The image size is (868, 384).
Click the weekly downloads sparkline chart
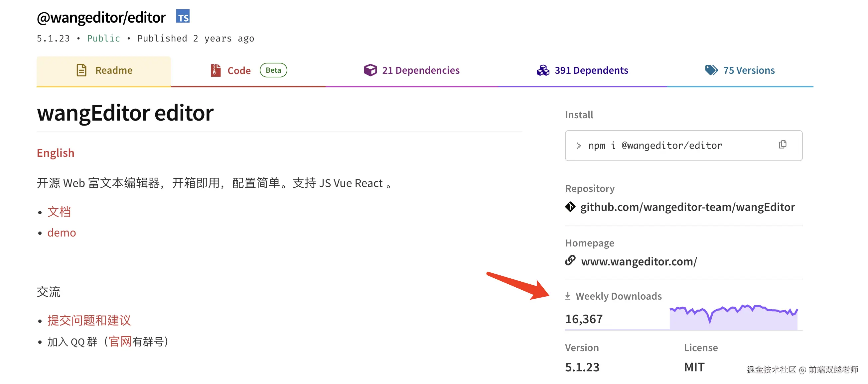pyautogui.click(x=733, y=318)
